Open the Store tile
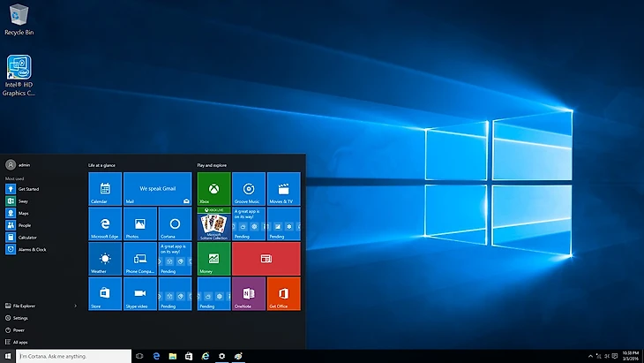Screen dimensions: 644x363 pos(105,293)
